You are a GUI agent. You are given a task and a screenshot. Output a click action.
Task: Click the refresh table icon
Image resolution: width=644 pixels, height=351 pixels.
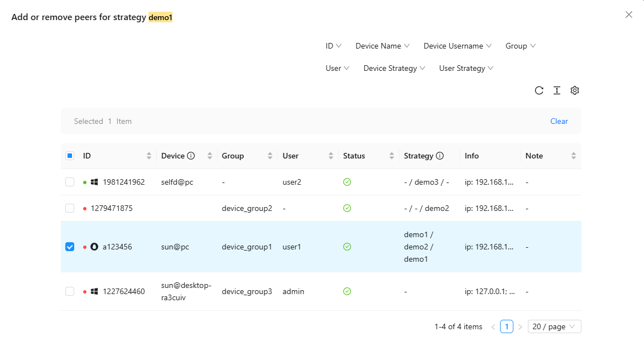539,90
